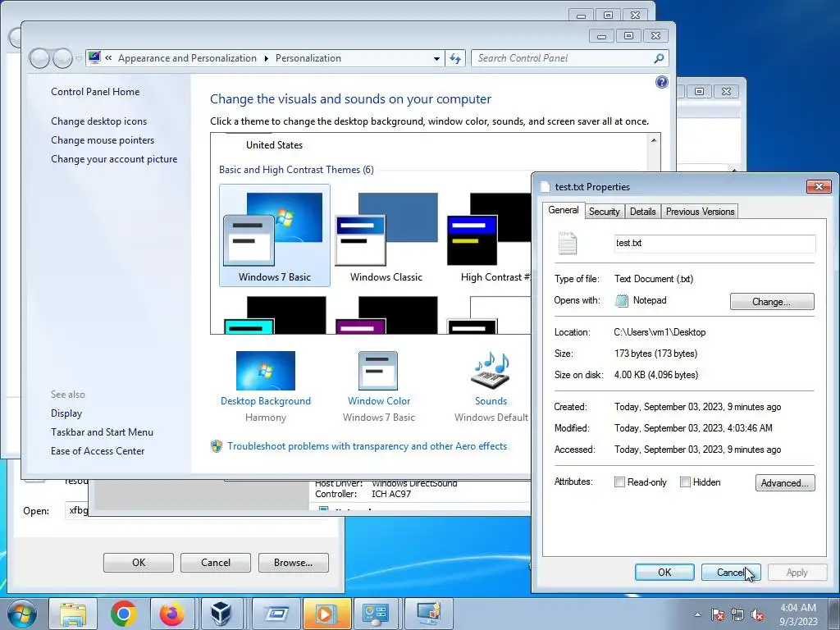Select the Windows 7 Basic theme
The width and height of the screenshot is (840, 630).
click(274, 235)
